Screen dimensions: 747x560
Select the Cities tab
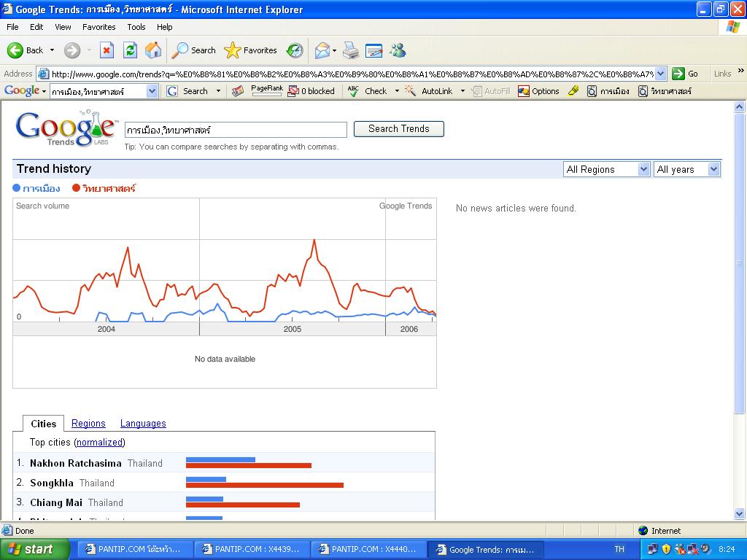[43, 424]
